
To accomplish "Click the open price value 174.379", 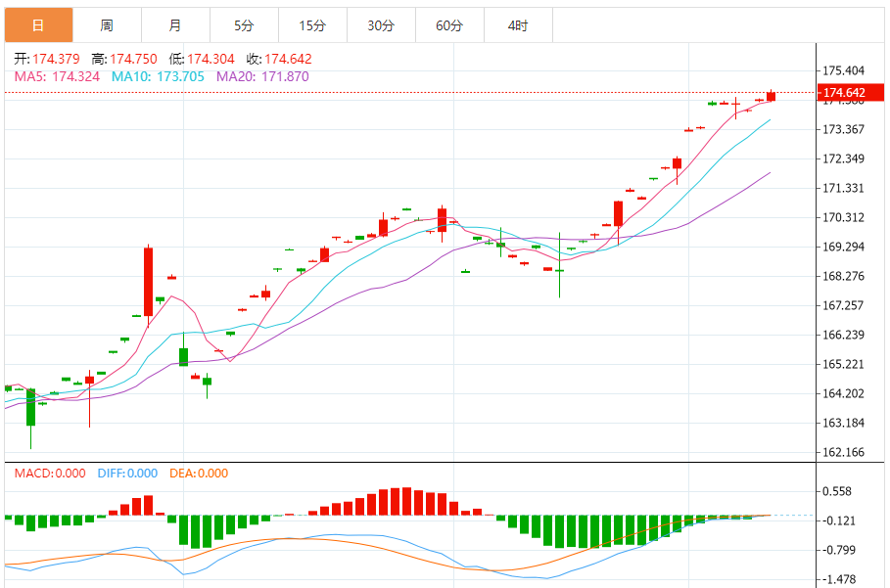I will point(56,59).
